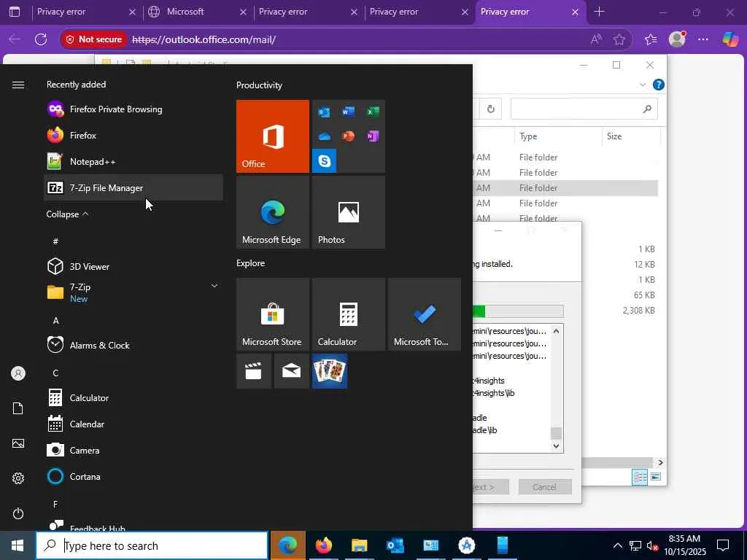Open Alarms & Clock app
The height and width of the screenshot is (560, 747).
133,345
